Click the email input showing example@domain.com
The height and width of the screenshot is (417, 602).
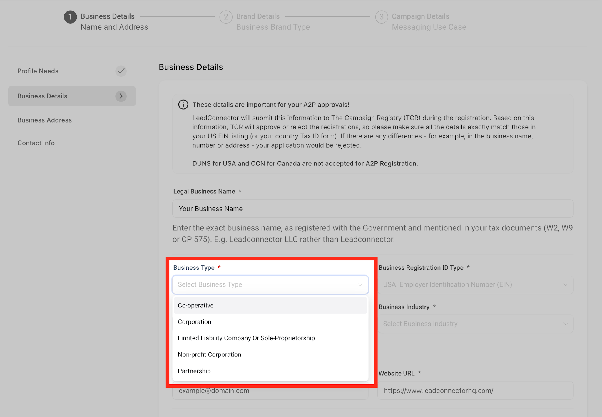270,391
